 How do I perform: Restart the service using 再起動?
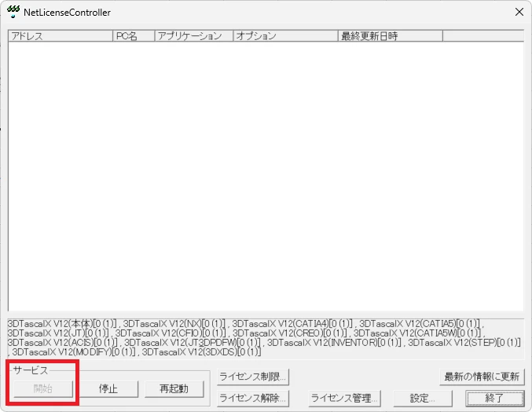(x=174, y=388)
